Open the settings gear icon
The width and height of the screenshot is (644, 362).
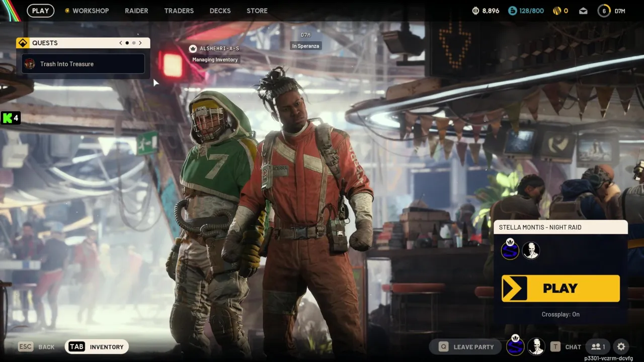coord(621,346)
